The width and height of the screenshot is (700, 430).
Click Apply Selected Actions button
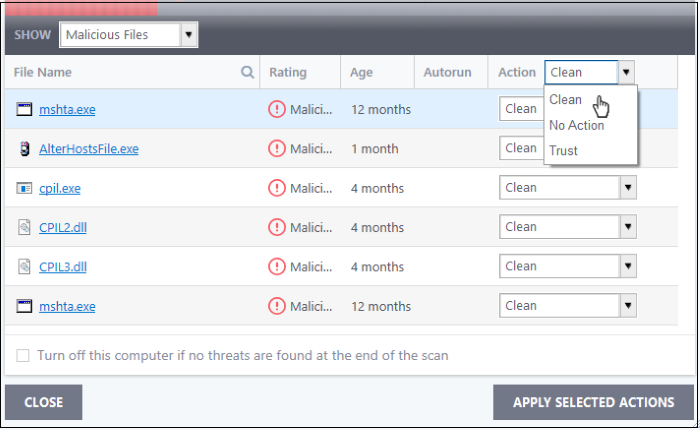[593, 402]
